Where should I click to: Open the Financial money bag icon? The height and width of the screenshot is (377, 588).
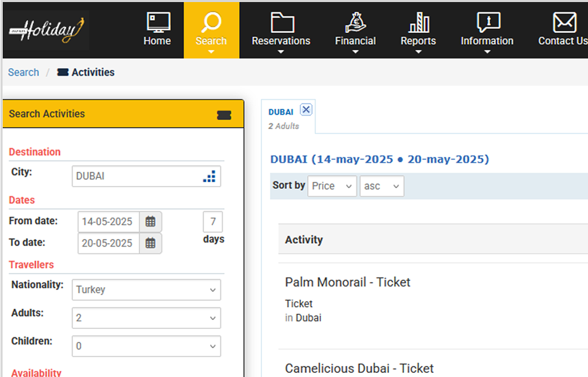pyautogui.click(x=356, y=23)
